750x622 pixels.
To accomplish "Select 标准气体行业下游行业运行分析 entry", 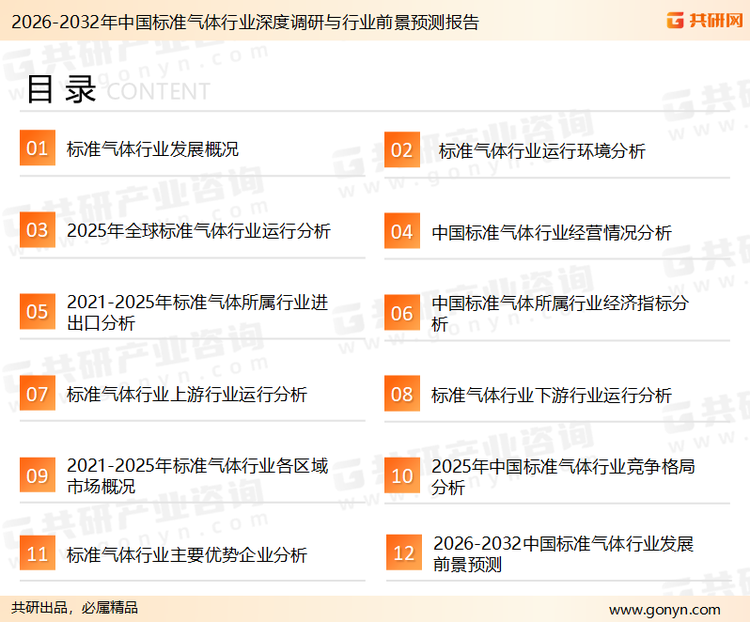I will (551, 395).
